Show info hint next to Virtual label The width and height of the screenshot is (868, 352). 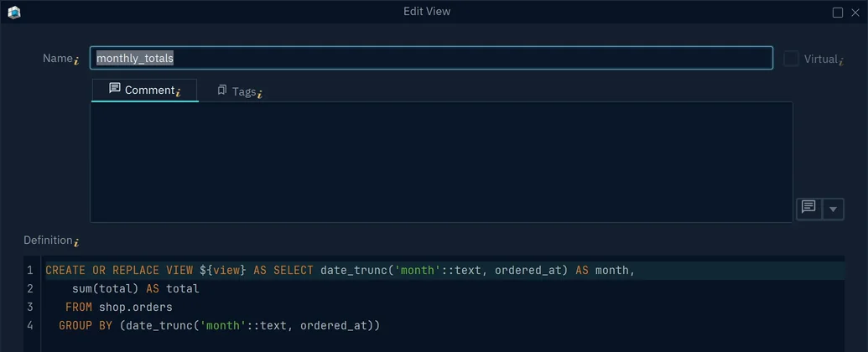[x=841, y=61]
